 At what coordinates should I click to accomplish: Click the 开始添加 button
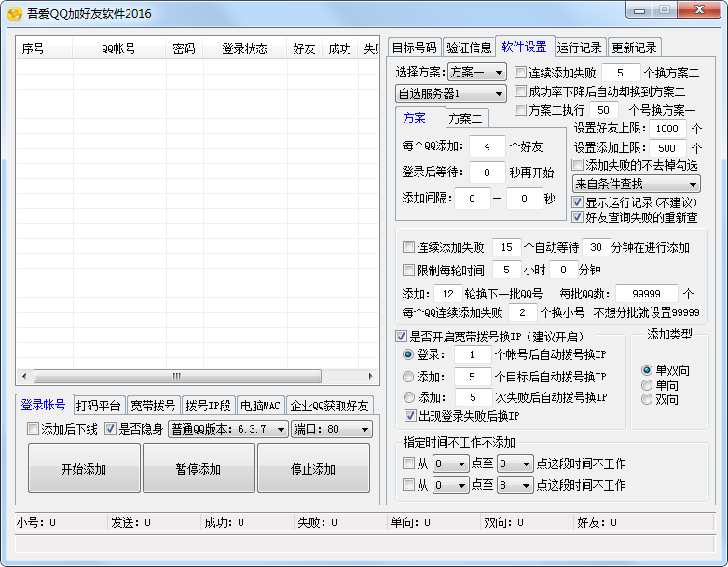(x=84, y=468)
